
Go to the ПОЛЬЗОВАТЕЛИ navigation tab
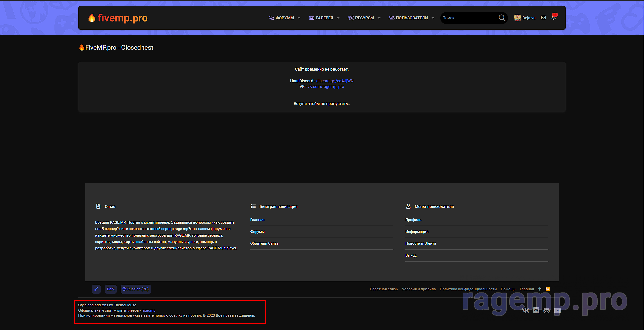(408, 18)
